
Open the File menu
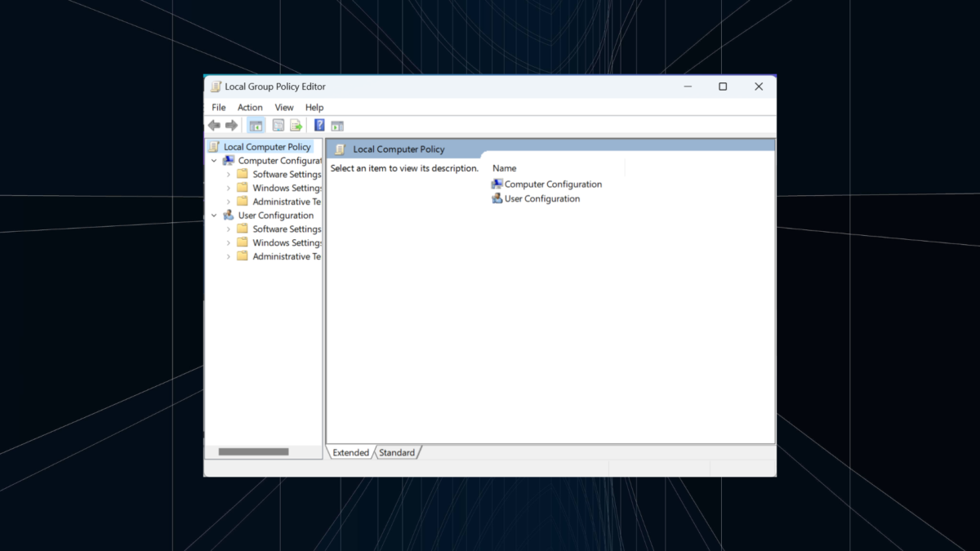pos(219,107)
